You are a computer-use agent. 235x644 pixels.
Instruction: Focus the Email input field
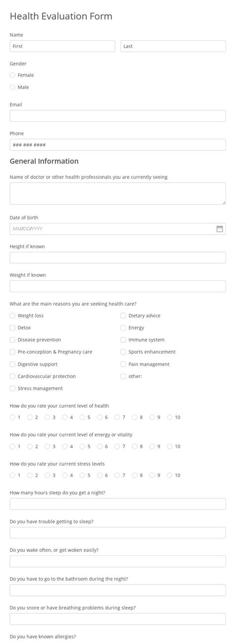(117, 116)
